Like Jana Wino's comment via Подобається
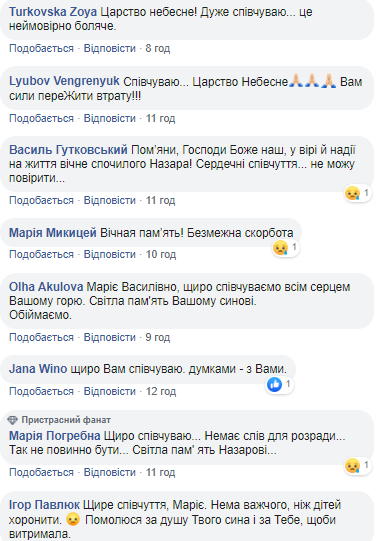390x541 pixels. point(41,391)
